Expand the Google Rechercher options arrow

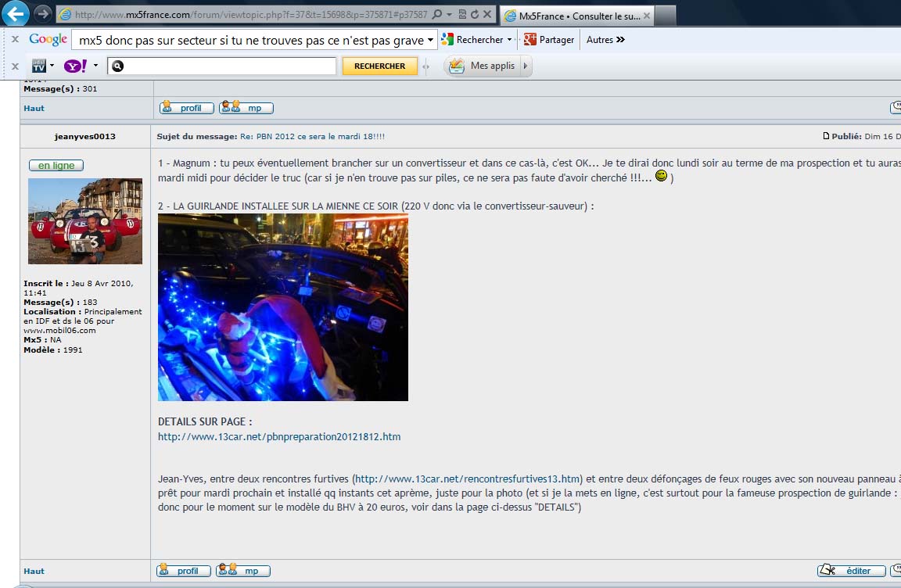[510, 40]
